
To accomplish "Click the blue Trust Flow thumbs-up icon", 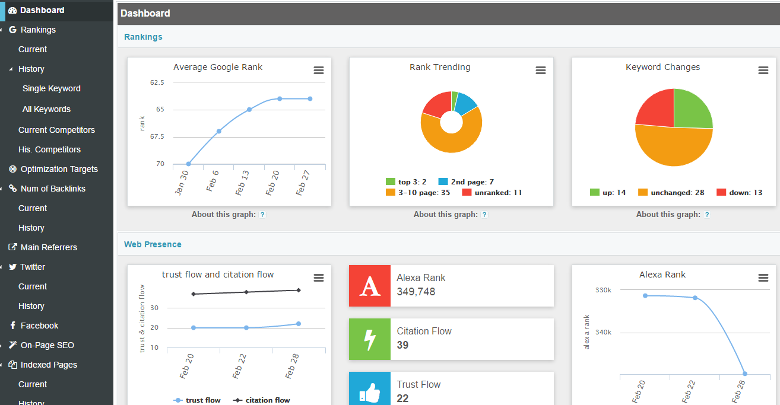I will [x=370, y=389].
